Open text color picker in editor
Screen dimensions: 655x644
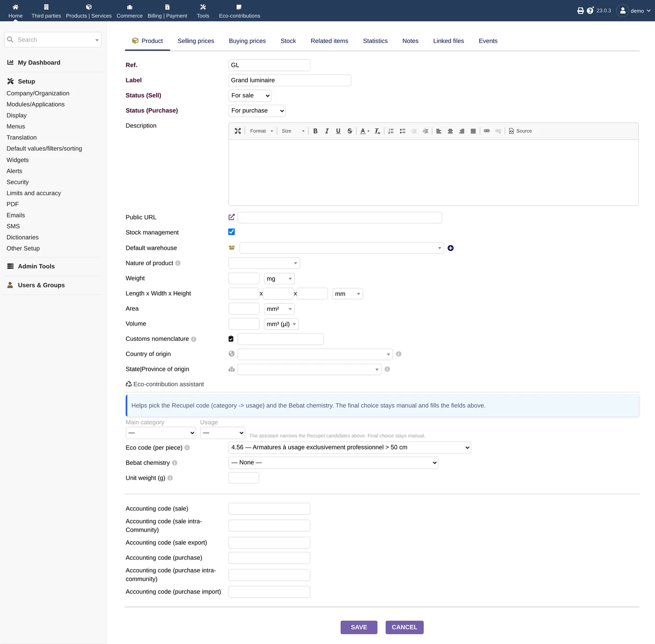[364, 131]
